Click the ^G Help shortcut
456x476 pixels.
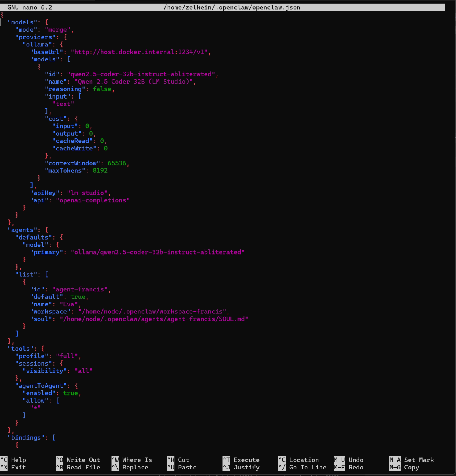click(x=13, y=460)
